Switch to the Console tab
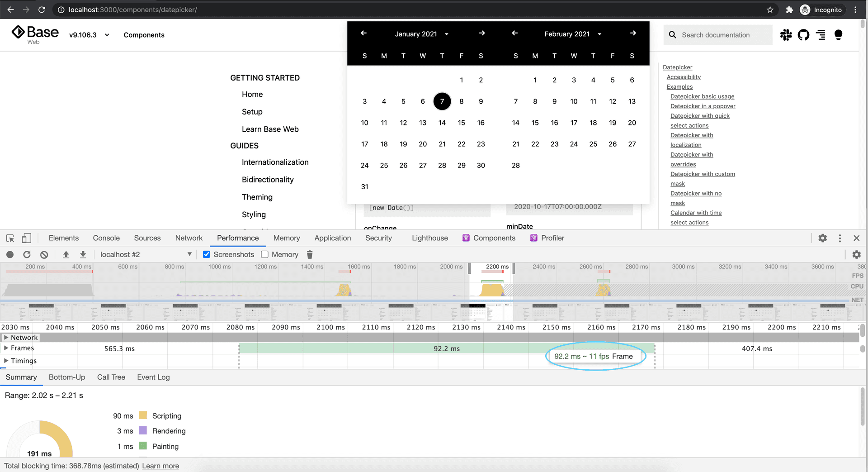The image size is (868, 472). click(106, 238)
